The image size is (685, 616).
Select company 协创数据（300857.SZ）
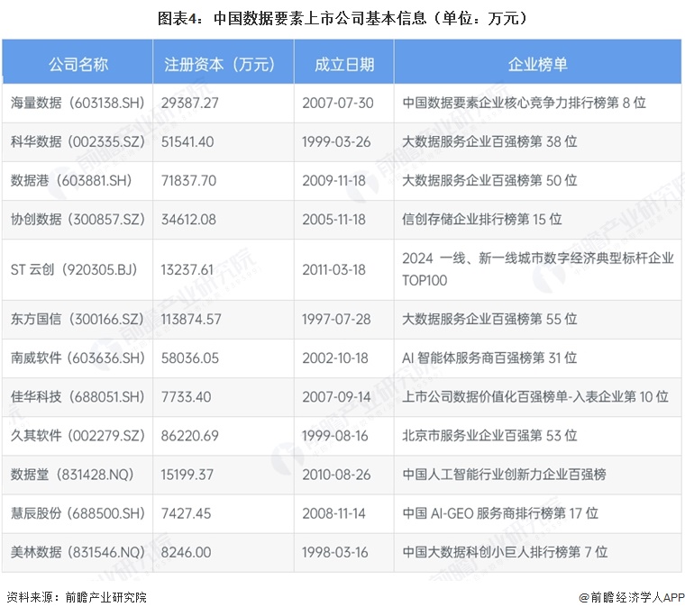pos(78,220)
